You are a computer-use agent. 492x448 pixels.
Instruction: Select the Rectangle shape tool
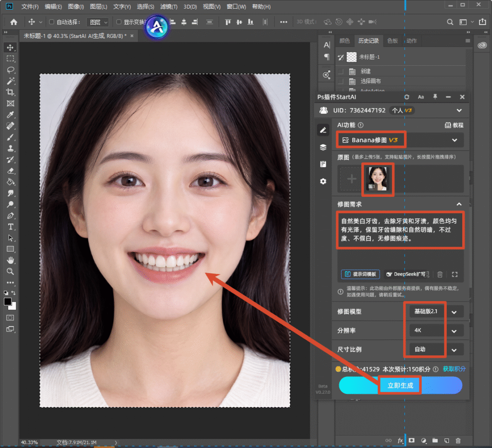(11, 249)
